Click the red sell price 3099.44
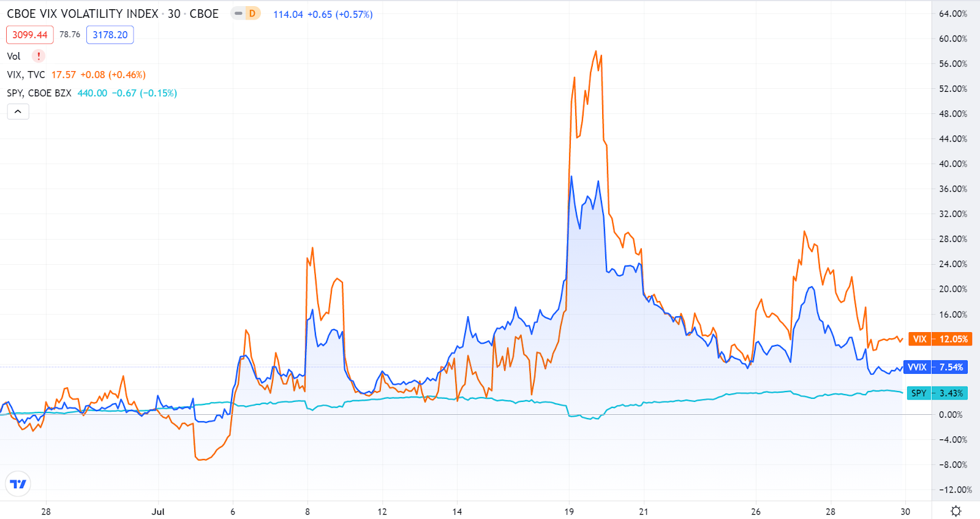The image size is (980, 519). tap(30, 35)
